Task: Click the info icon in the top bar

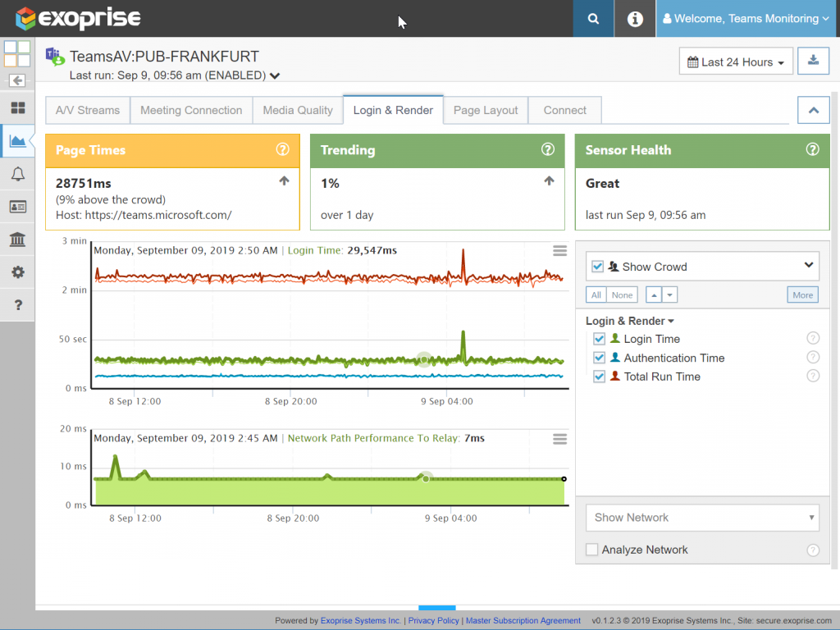Action: coord(634,17)
